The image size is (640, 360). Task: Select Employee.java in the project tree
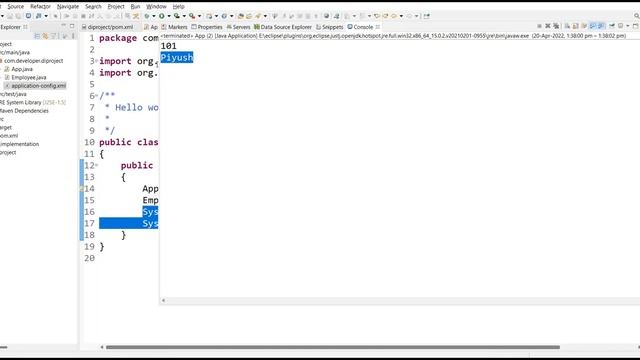pos(29,77)
